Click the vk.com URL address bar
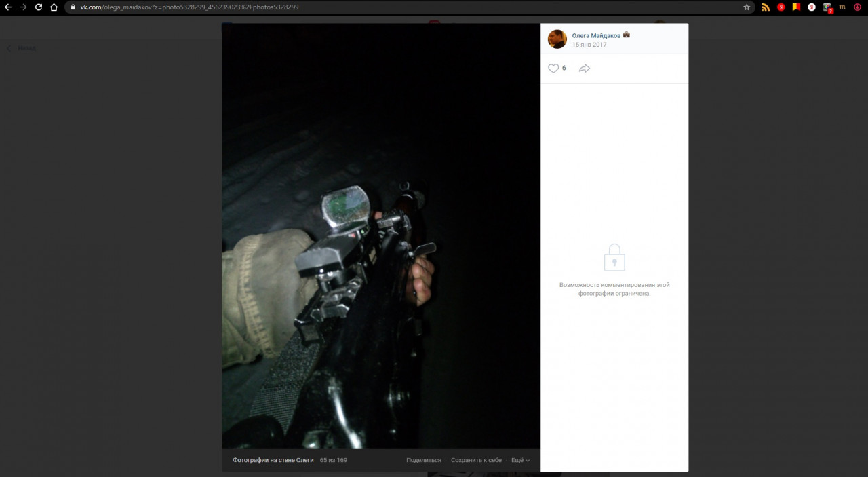Image resolution: width=868 pixels, height=477 pixels. (x=407, y=7)
